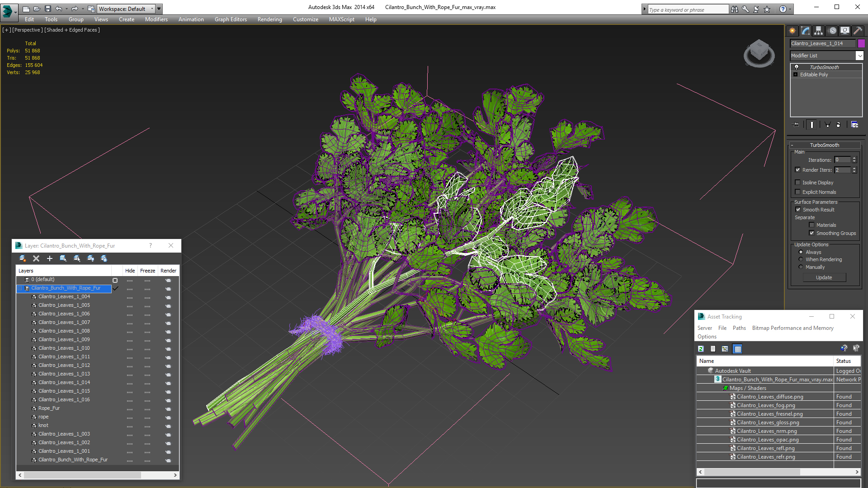Select the When Rendering radio button
The width and height of the screenshot is (868, 488).
(x=801, y=259)
